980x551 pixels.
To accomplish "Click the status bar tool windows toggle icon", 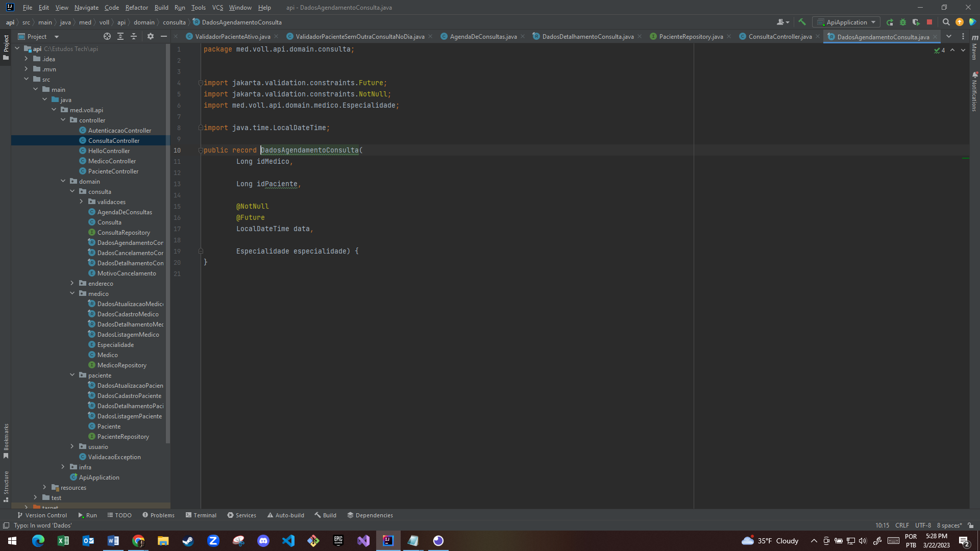I will [6, 525].
